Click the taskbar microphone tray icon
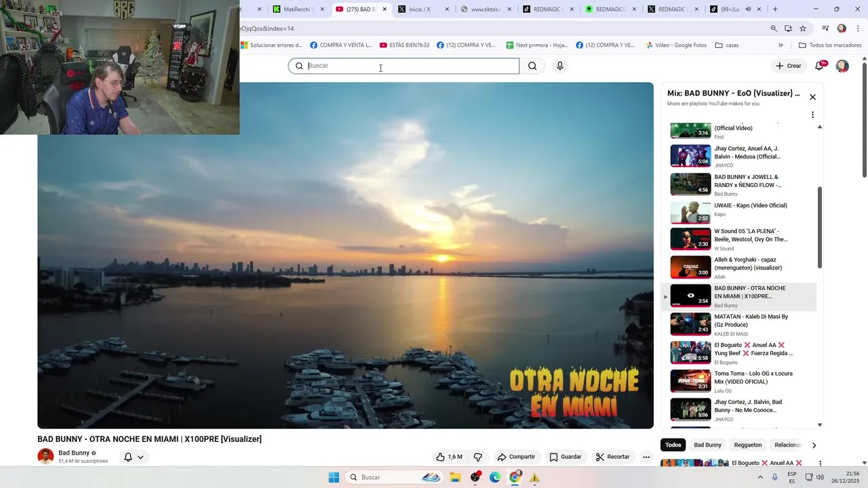Viewport: 868px width, 488px height. click(x=774, y=477)
